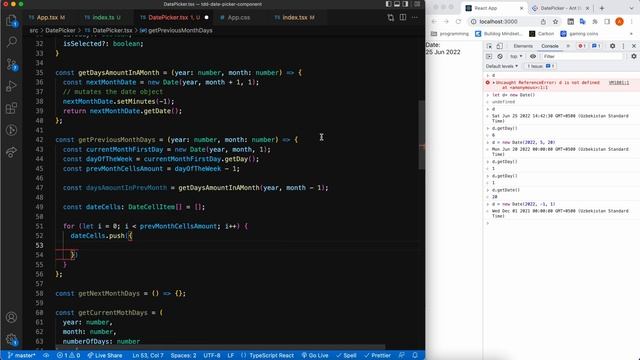Click the Open Changes editor icon

(391, 18)
